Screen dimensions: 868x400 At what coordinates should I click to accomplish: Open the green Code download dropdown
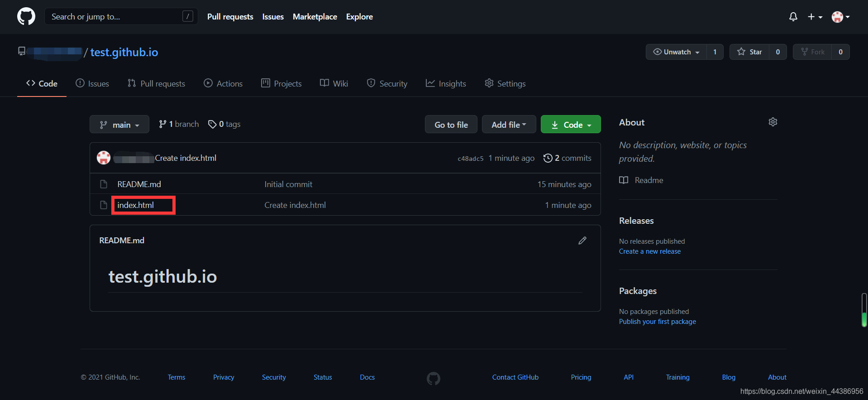point(571,125)
